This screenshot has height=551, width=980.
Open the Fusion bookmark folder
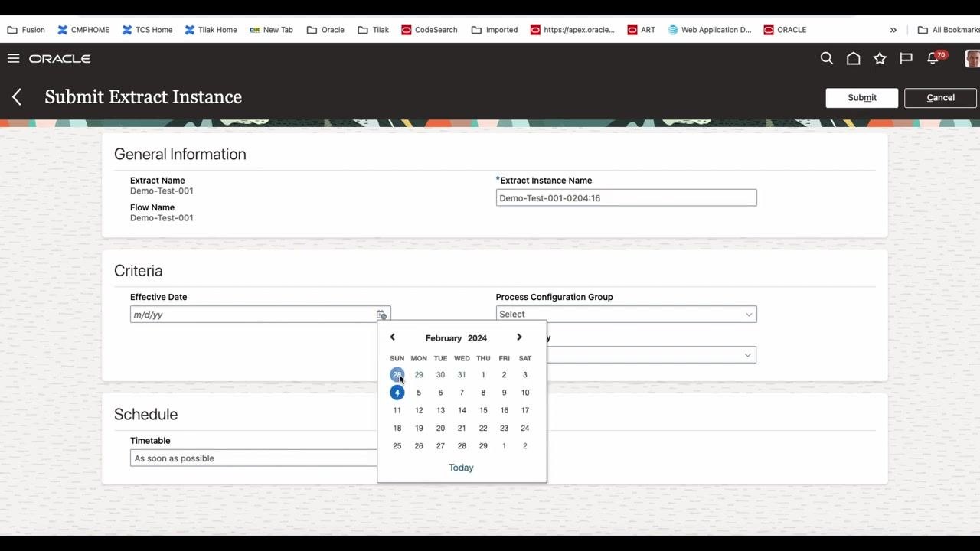click(26, 30)
